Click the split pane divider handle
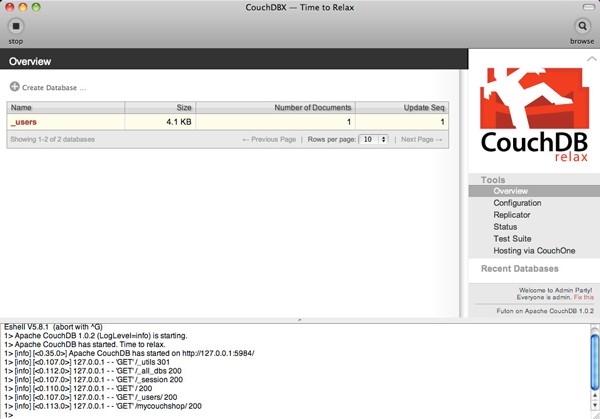 [300, 320]
